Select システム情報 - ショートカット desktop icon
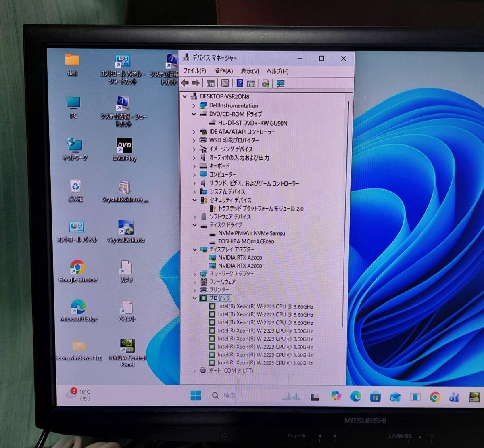The width and height of the screenshot is (484, 448). pyautogui.click(x=123, y=111)
